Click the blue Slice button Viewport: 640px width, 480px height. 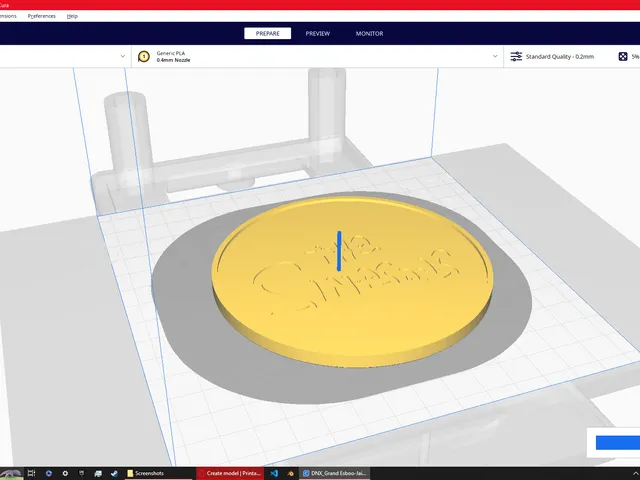pos(618,442)
